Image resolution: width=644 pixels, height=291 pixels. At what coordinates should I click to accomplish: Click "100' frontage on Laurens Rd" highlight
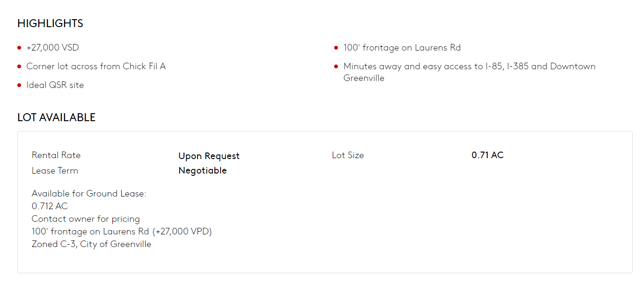[402, 48]
